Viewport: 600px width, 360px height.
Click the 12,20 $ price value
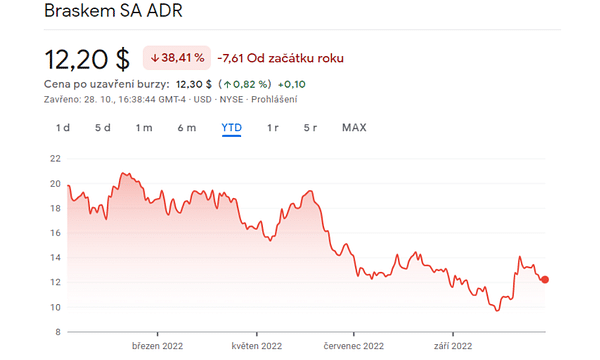[87, 59]
